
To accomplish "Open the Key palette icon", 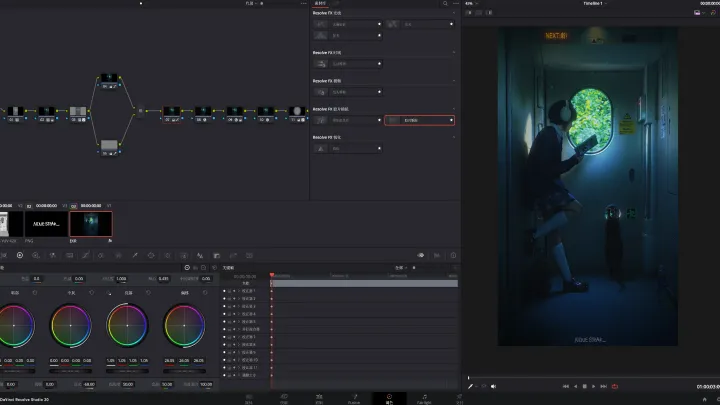I will point(217,255).
